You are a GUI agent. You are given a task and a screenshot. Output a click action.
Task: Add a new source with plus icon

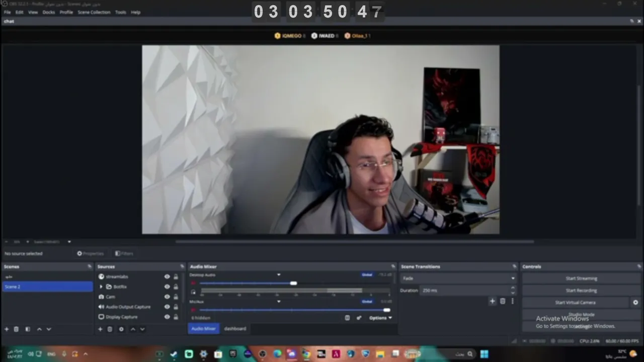[x=100, y=329]
